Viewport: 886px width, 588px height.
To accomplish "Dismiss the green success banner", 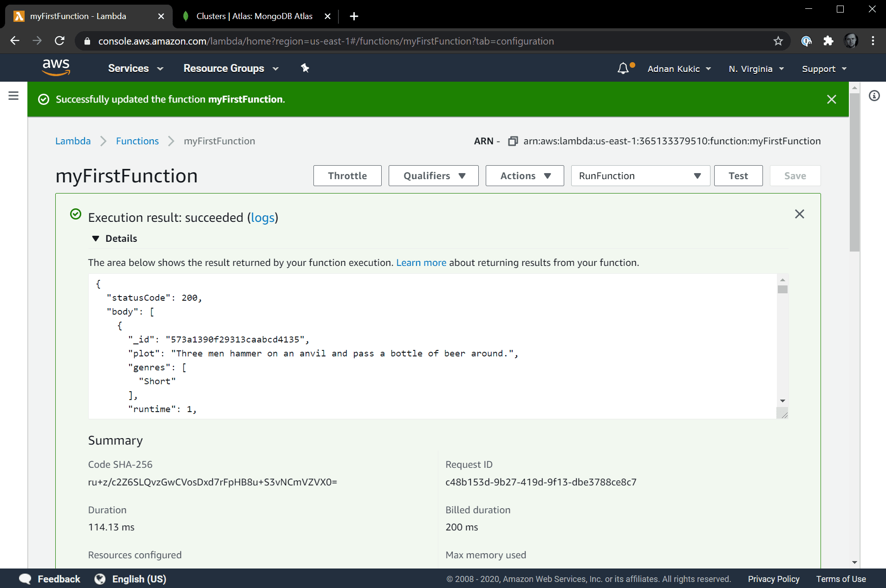I will (831, 99).
